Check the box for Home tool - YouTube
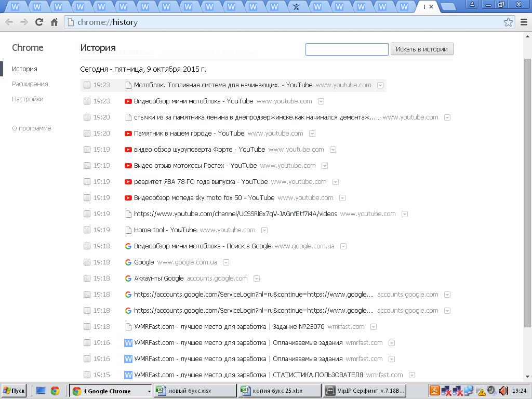Viewport: 532px width, 399px height. click(87, 230)
